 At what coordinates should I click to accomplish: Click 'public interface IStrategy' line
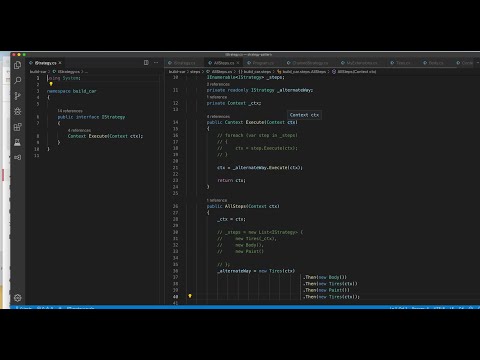[91, 117]
